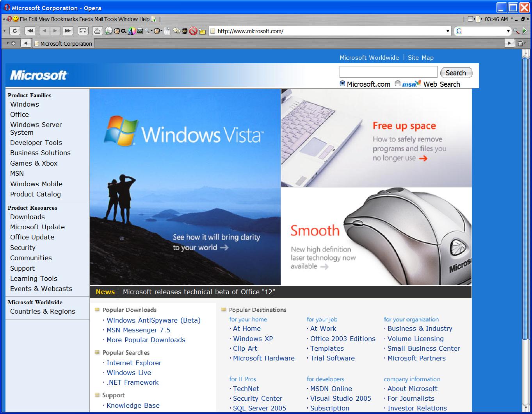
Task: Click the scrollbar up arrow
Action: pos(525,53)
